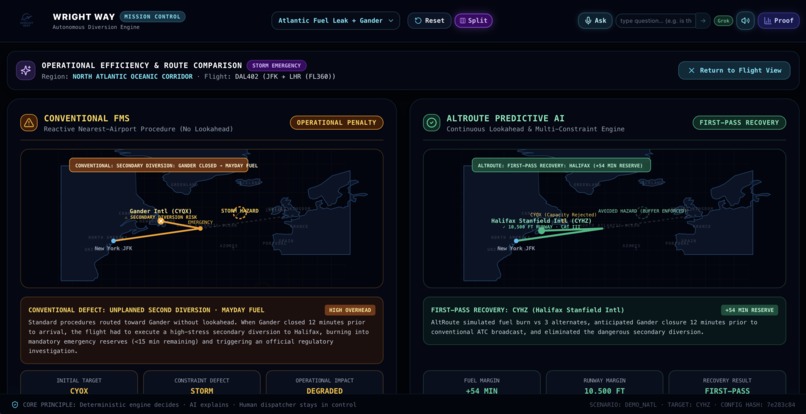This screenshot has width=806, height=414.
Task: Click the checkmark icon on AltRoute Predictive AI
Action: click(431, 123)
